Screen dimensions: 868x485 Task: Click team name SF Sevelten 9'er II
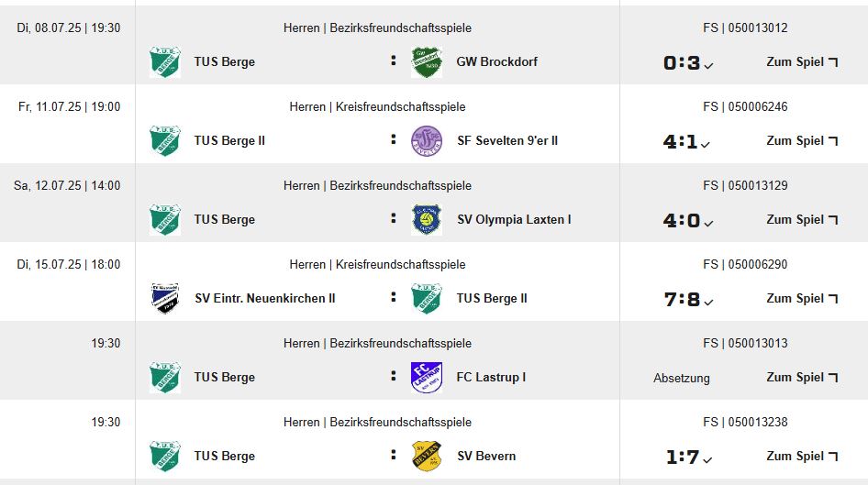[x=507, y=141]
